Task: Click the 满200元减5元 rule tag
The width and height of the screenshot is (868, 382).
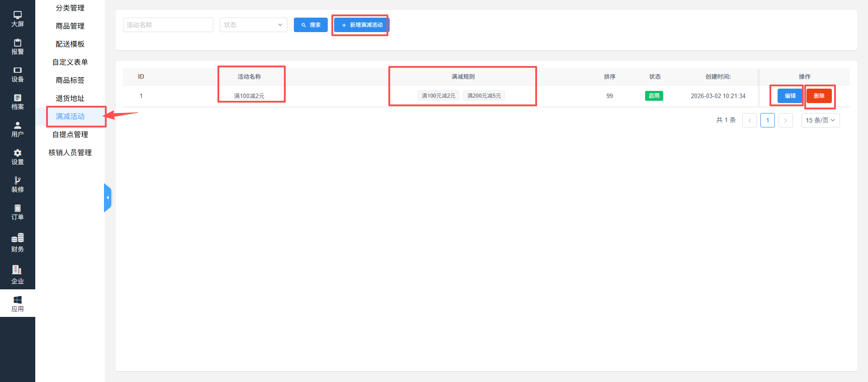Action: pyautogui.click(x=484, y=96)
